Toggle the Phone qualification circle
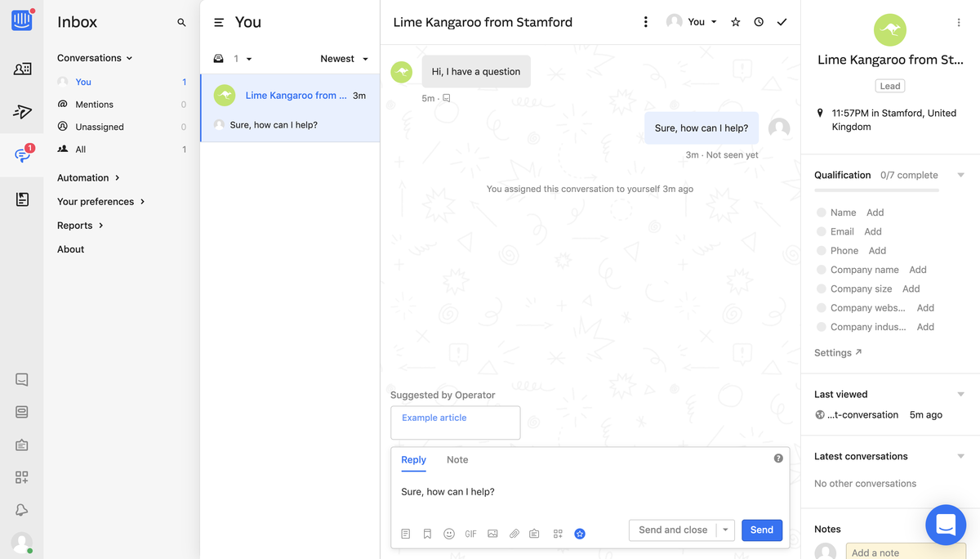Screen dimensions: 980x559 pos(821,251)
